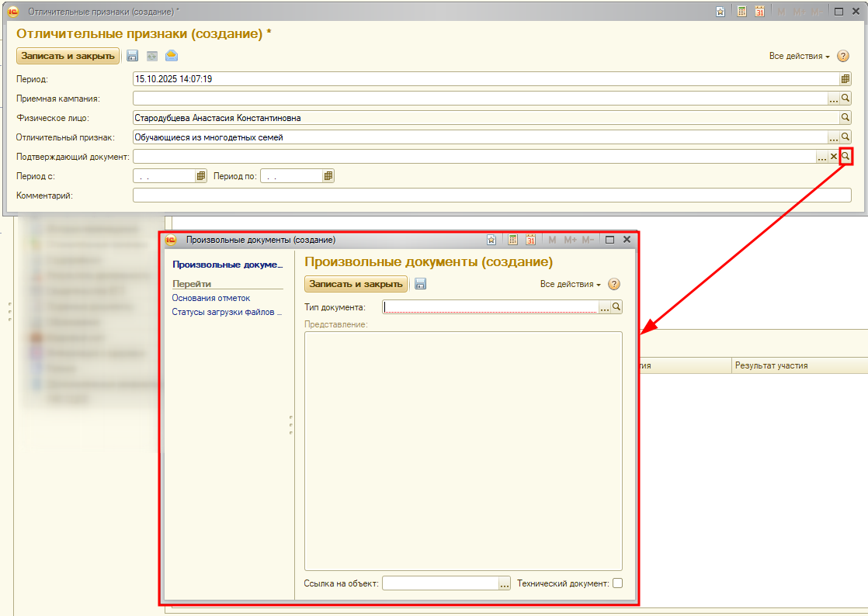
Task: Open help in Произвольные документы window
Action: tap(614, 284)
